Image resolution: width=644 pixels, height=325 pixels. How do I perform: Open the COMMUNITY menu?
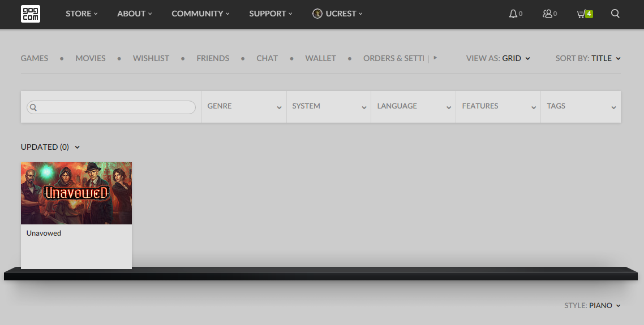200,14
